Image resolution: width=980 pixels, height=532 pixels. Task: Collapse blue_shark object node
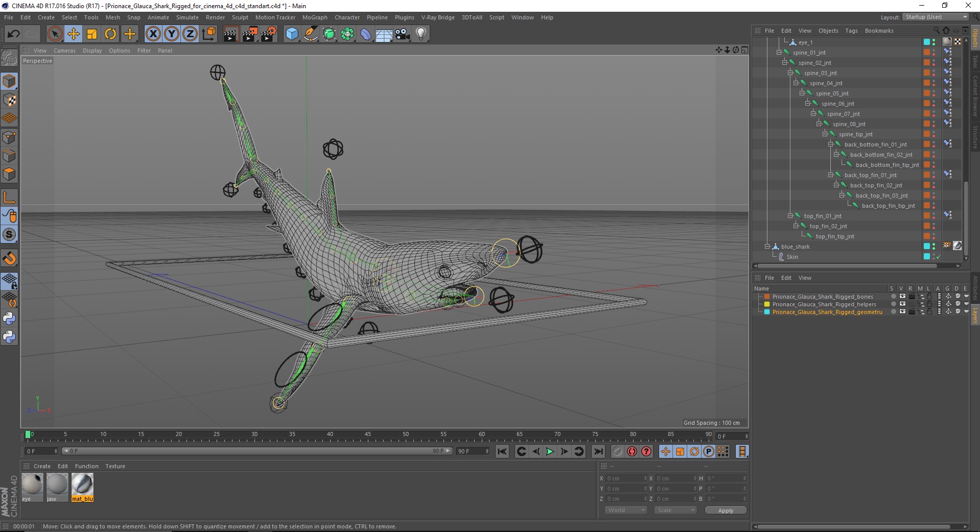767,247
